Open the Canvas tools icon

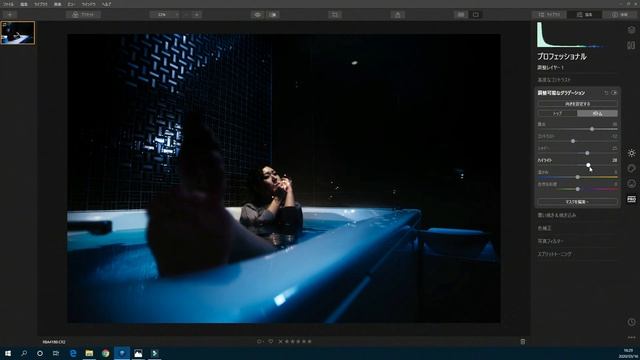[x=631, y=45]
